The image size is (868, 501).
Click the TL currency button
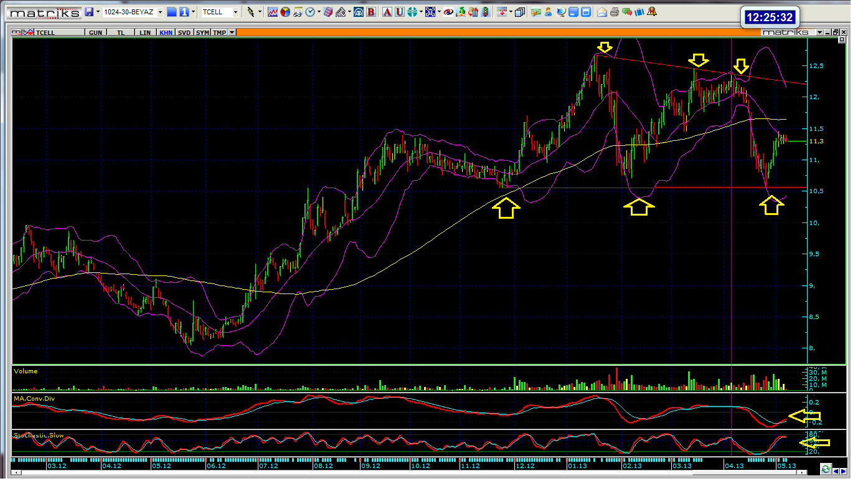[121, 32]
